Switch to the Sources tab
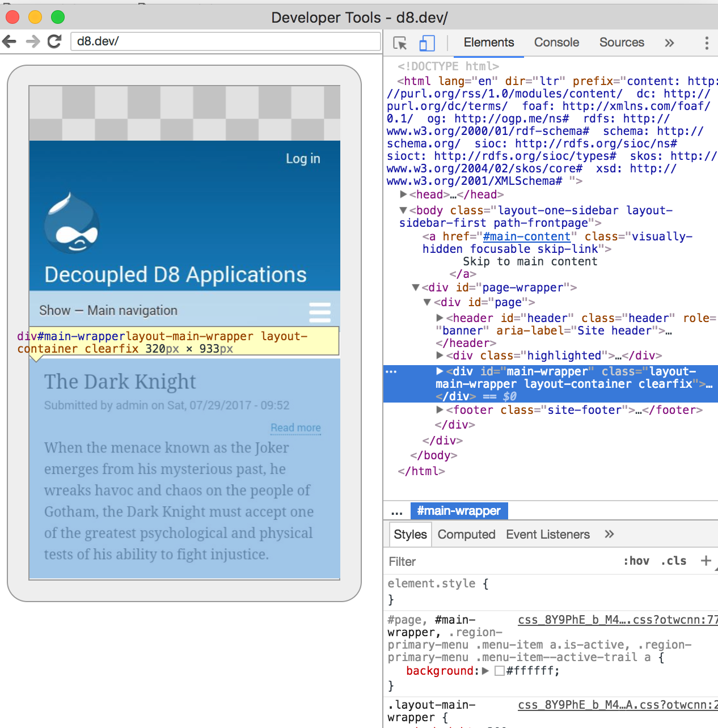Image resolution: width=718 pixels, height=728 pixels. [x=622, y=43]
